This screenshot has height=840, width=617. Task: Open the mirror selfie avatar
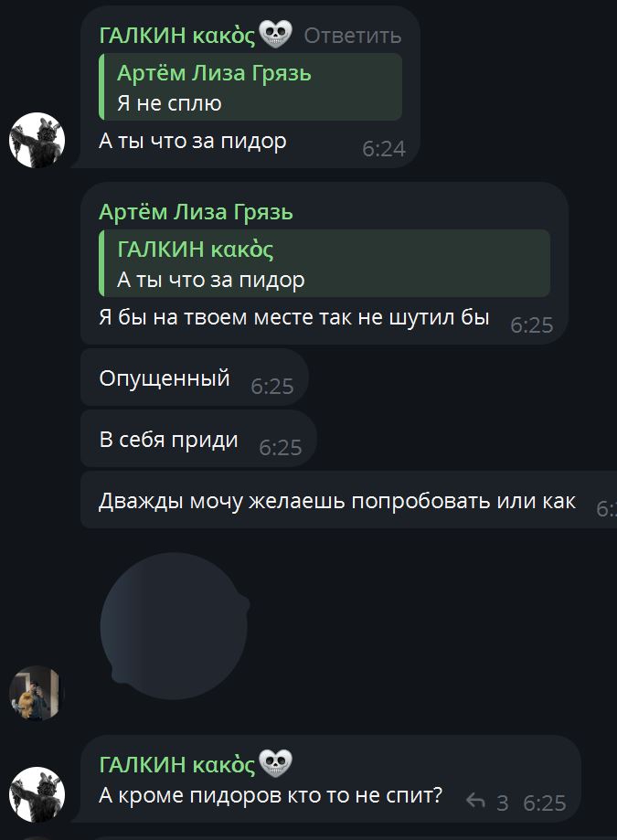(x=37, y=693)
